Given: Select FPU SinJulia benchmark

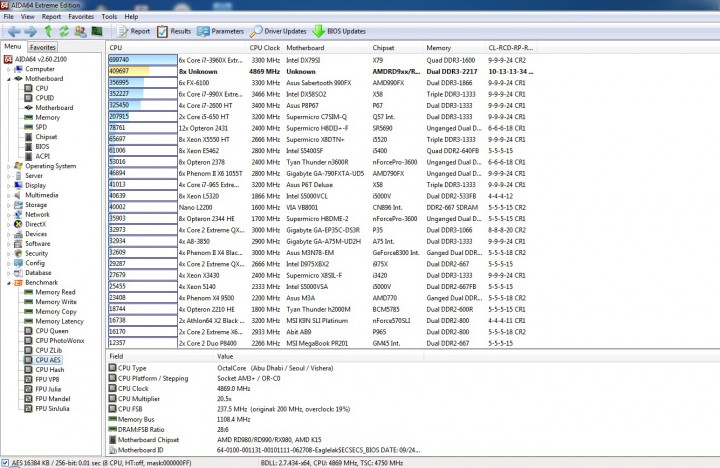Looking at the screenshot, I should (x=52, y=408).
